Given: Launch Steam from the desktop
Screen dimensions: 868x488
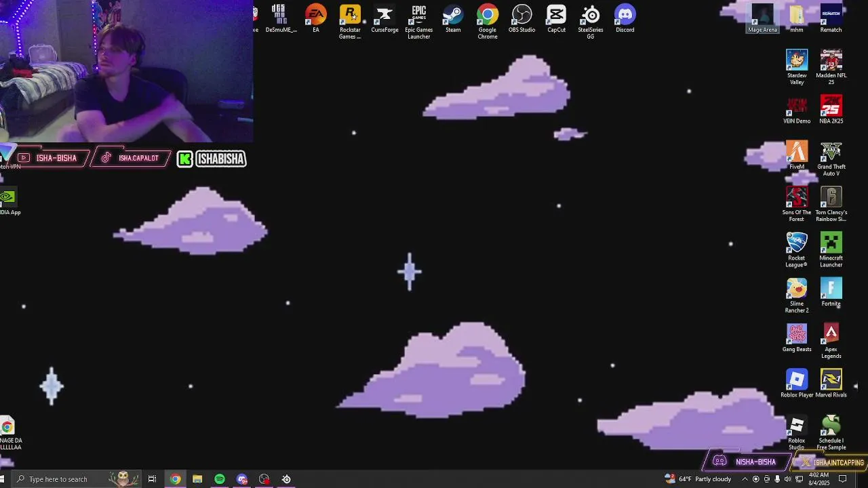Looking at the screenshot, I should (x=453, y=19).
